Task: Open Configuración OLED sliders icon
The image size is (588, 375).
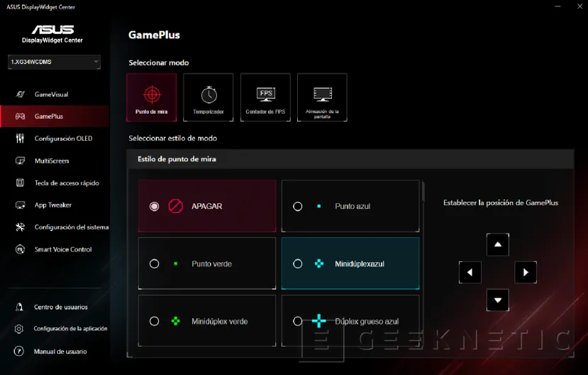Action: click(x=21, y=138)
